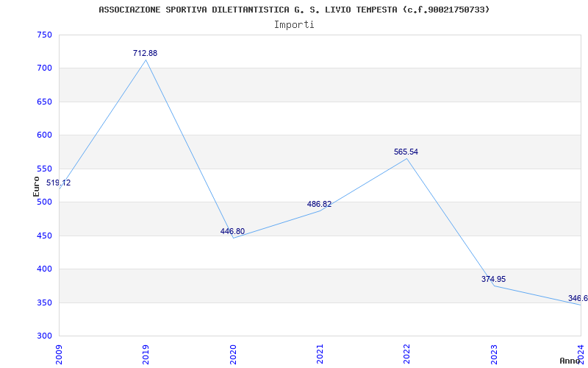Image resolution: width=588 pixels, height=368 pixels.
Task: Click the 450 y-axis value
Action: coord(44,236)
